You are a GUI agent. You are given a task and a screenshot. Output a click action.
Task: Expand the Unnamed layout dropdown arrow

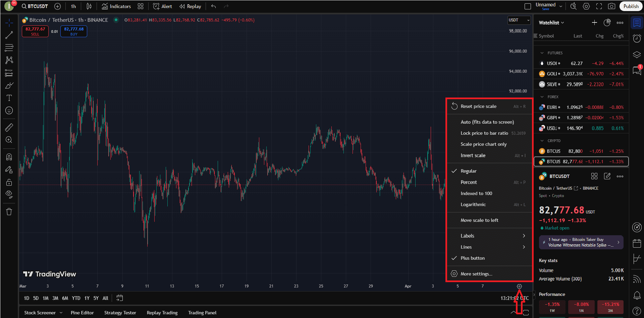click(x=561, y=6)
